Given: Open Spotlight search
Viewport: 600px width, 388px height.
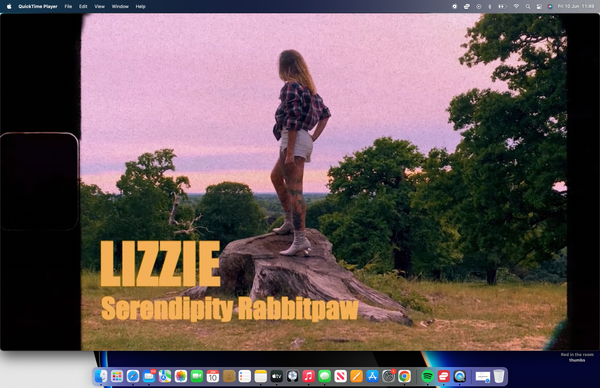Looking at the screenshot, I should pyautogui.click(x=528, y=7).
